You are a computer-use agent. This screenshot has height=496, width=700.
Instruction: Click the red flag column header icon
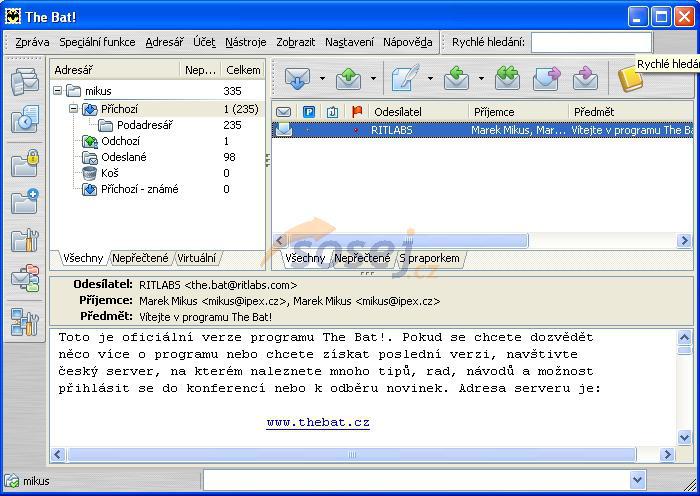[357, 112]
